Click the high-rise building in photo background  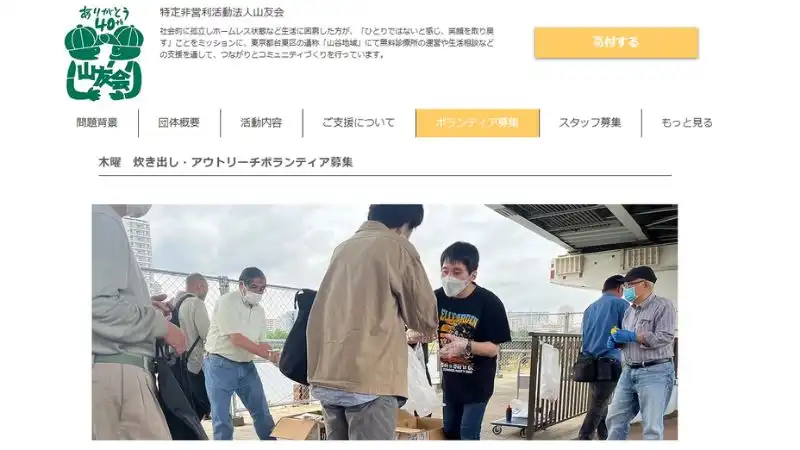coord(138,244)
